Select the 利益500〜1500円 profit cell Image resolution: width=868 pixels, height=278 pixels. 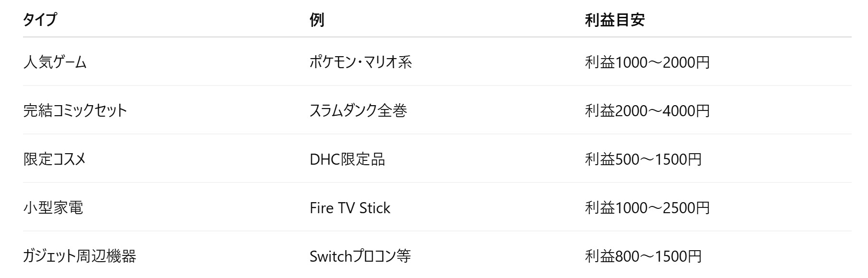pyautogui.click(x=643, y=159)
